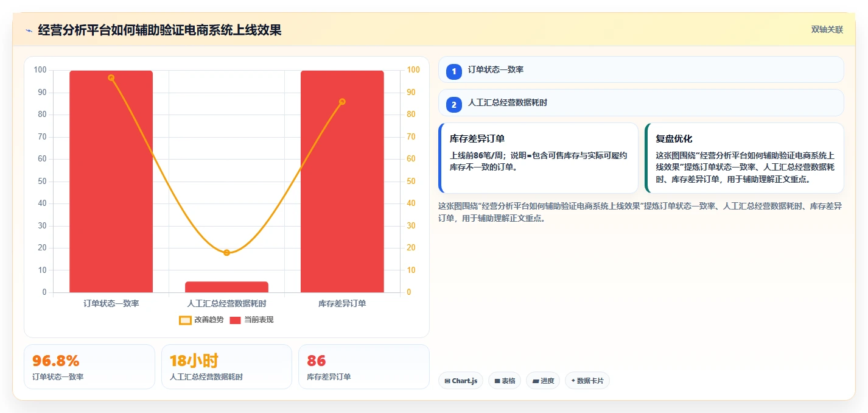Click the 进度 tag

pyautogui.click(x=543, y=381)
